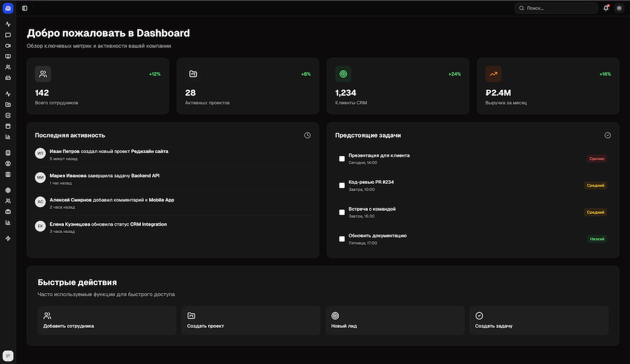Click the clock icon in Последняя активность
Screen dimensions: 630x364
point(307,135)
